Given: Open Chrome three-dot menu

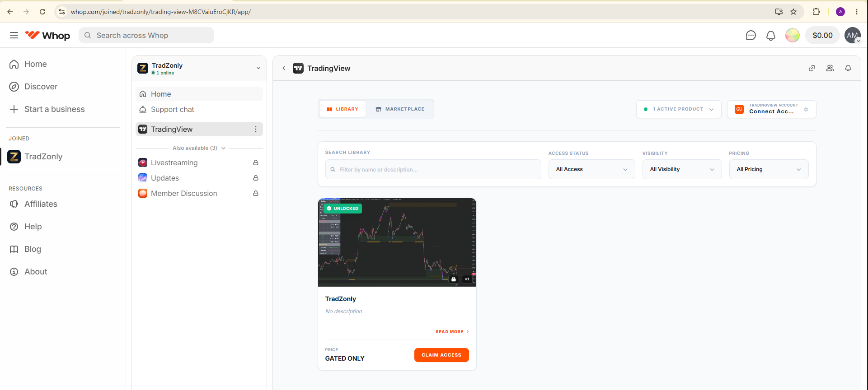Looking at the screenshot, I should coord(857,12).
